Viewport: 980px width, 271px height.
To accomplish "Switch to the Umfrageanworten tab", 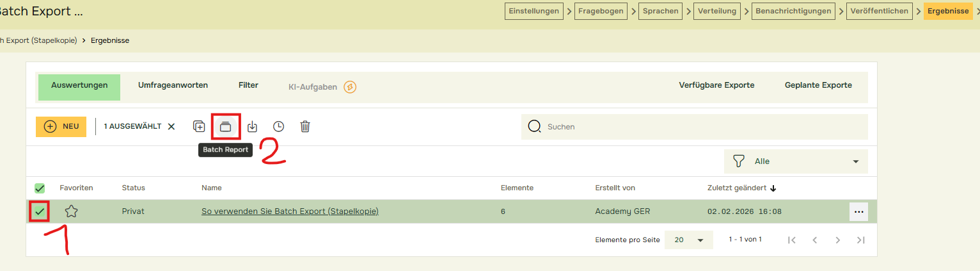I will (x=173, y=85).
